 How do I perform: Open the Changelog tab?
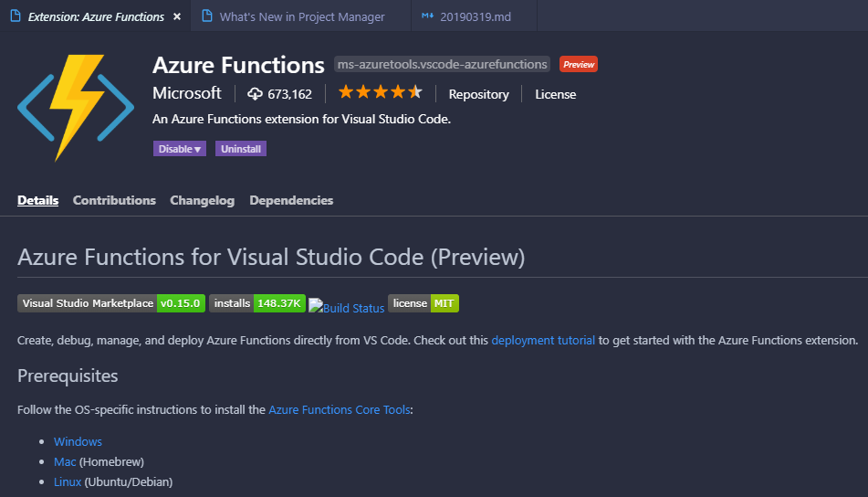click(202, 200)
